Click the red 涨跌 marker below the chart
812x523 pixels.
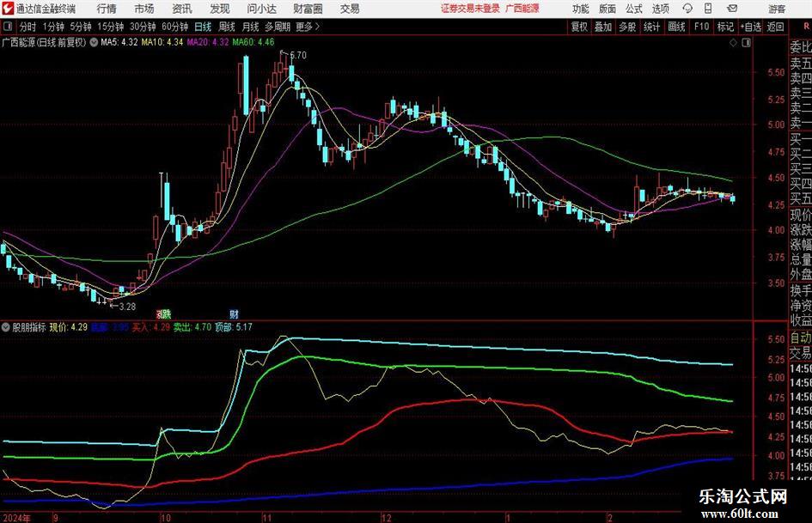coord(163,313)
